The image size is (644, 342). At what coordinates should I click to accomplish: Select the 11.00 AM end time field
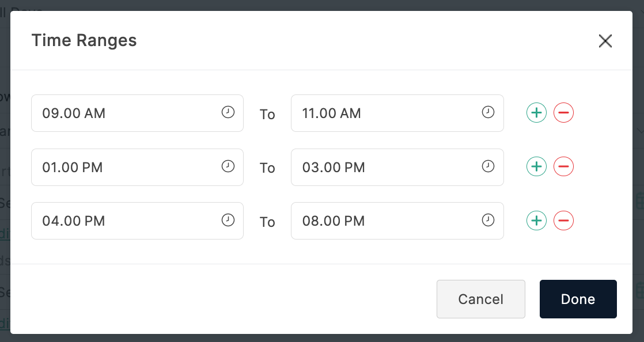386,113
